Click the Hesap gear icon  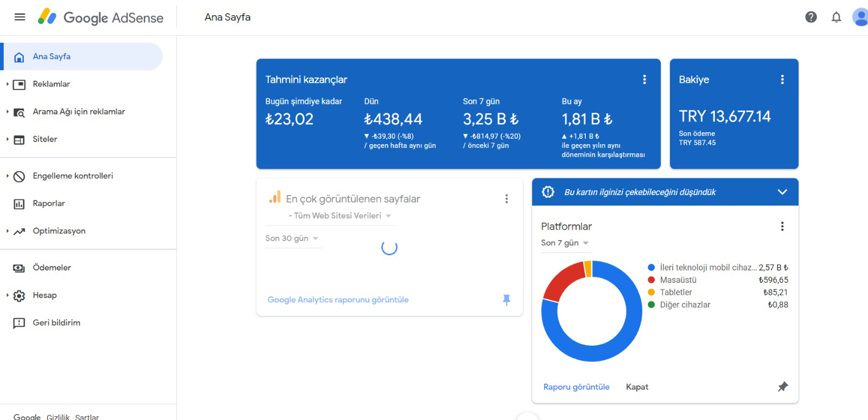point(19,295)
